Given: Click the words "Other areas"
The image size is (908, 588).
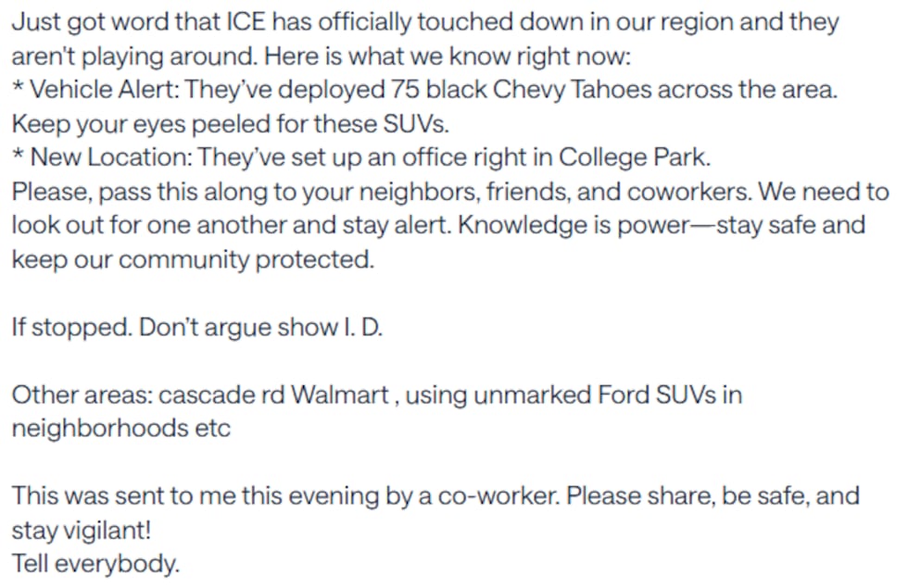Looking at the screenshot, I should click(x=82, y=395).
